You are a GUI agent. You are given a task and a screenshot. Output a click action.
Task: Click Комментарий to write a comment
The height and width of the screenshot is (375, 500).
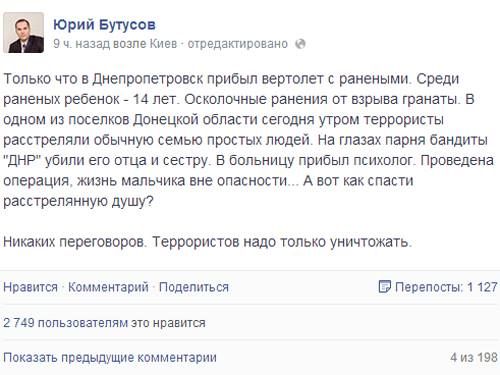coord(108,287)
